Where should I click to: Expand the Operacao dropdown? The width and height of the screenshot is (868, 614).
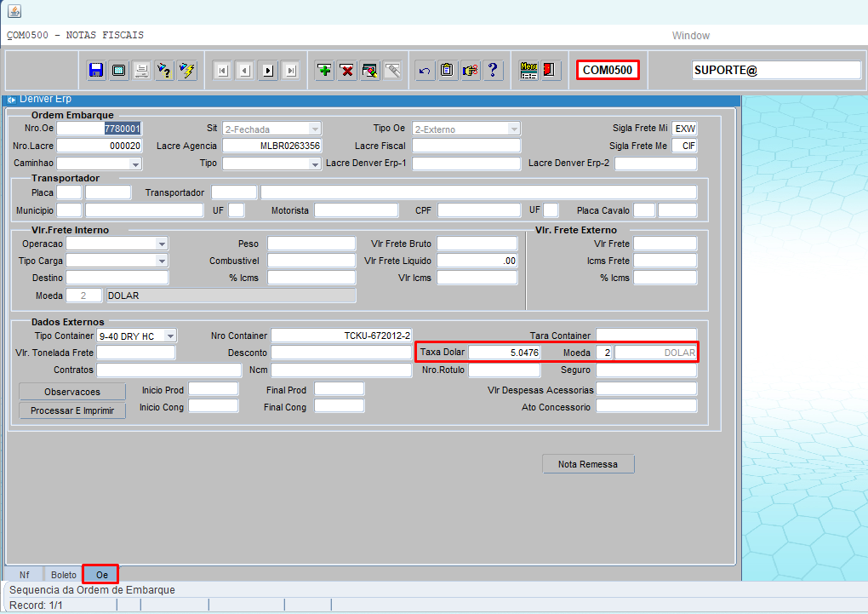pyautogui.click(x=162, y=244)
